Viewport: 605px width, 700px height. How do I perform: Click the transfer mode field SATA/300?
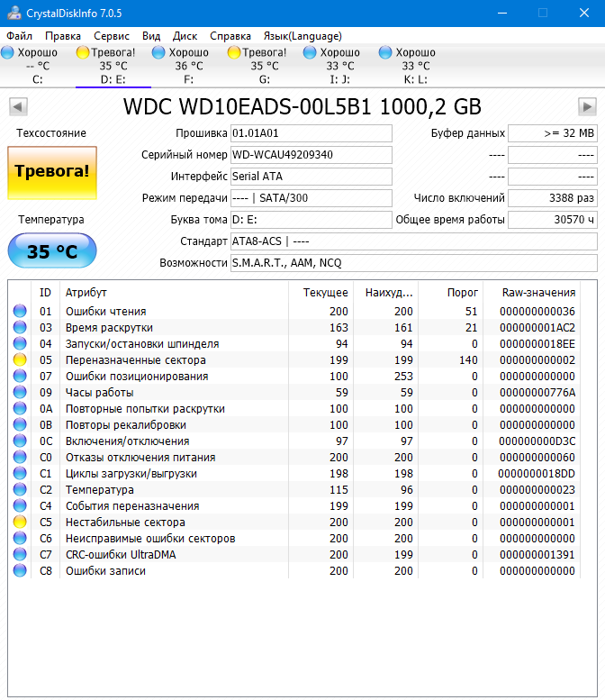pos(312,198)
